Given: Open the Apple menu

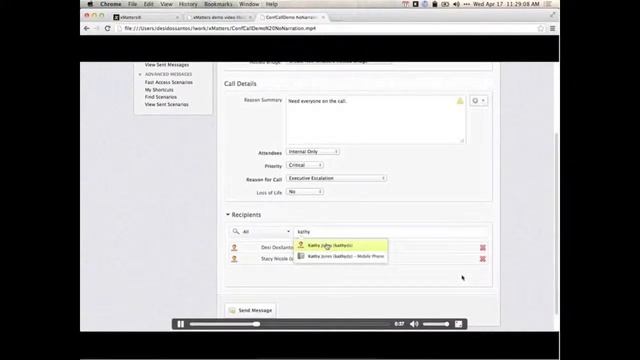Looking at the screenshot, I should tap(90, 4).
